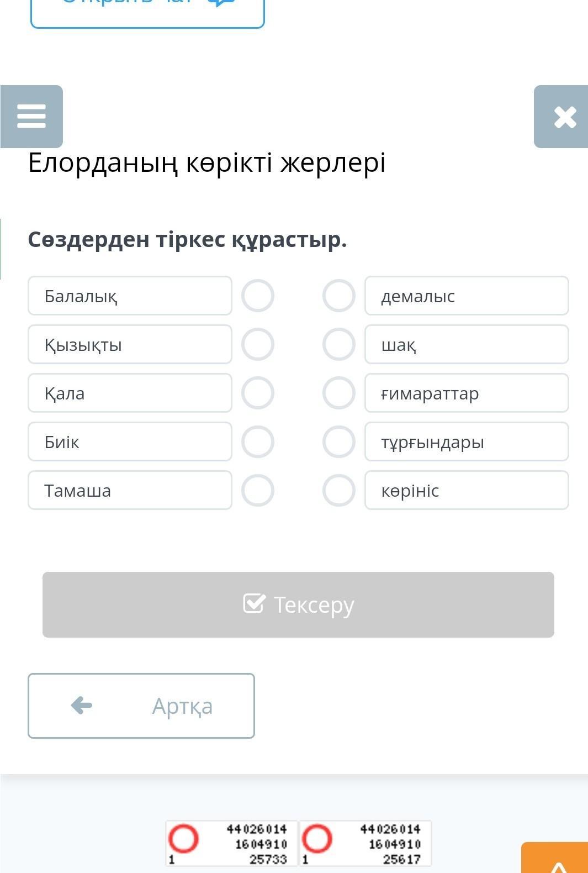
Task: Go back with the Артқа button
Action: (x=141, y=706)
